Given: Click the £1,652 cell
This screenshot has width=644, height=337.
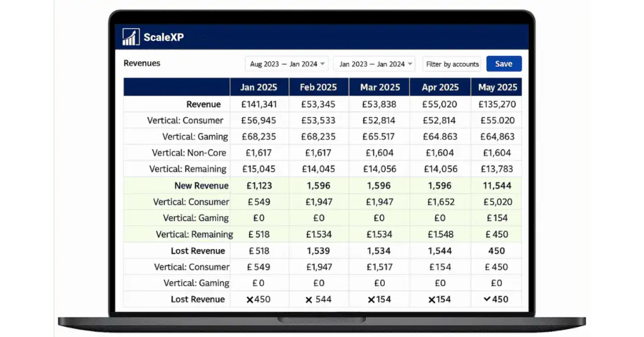Looking at the screenshot, I should click(440, 202).
